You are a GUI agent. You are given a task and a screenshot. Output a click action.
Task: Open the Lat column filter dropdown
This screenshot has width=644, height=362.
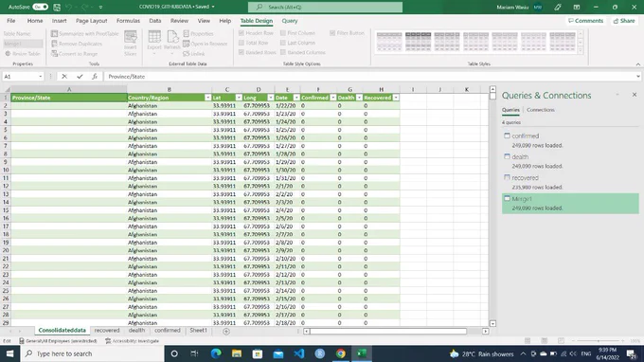click(x=239, y=98)
